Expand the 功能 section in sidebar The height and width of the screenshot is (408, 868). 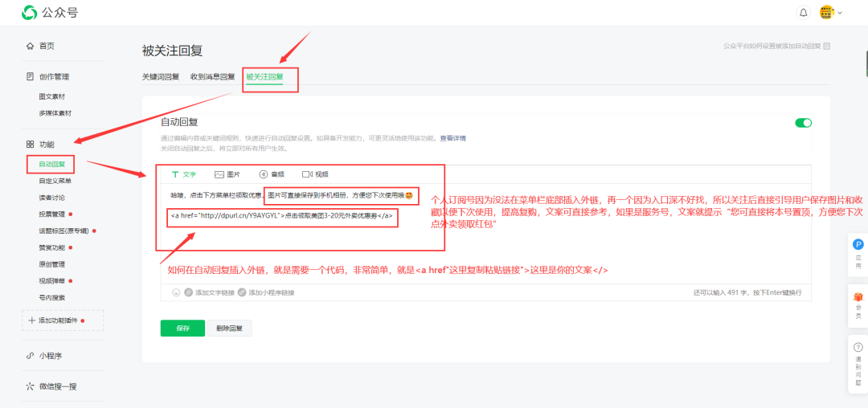47,145
